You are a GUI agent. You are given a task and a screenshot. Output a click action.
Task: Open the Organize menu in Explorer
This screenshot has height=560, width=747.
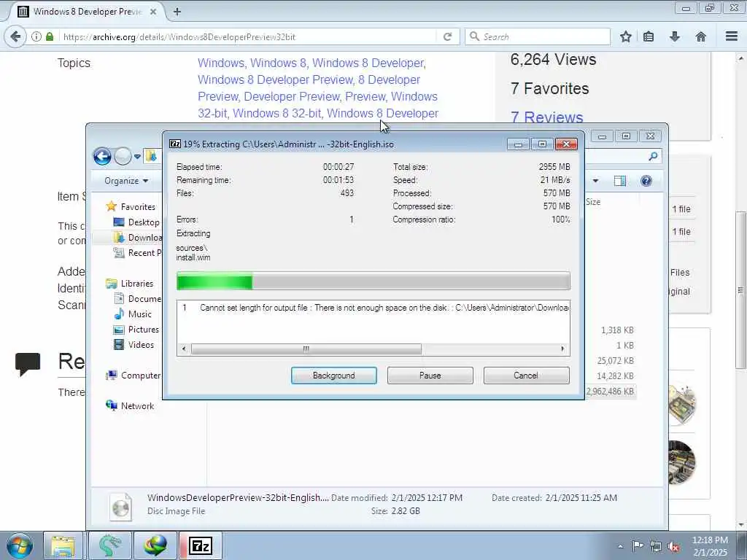tap(126, 181)
